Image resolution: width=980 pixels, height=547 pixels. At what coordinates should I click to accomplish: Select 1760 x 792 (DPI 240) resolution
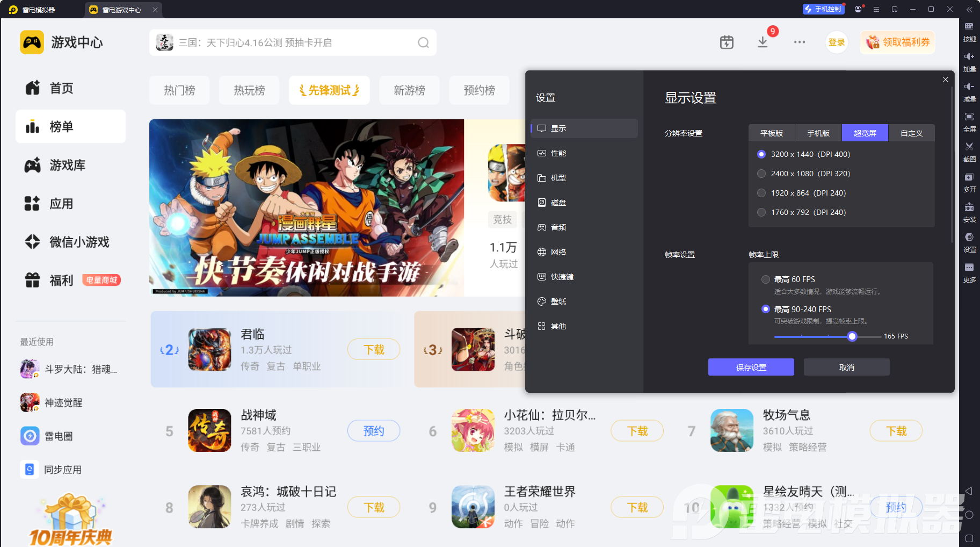click(761, 212)
